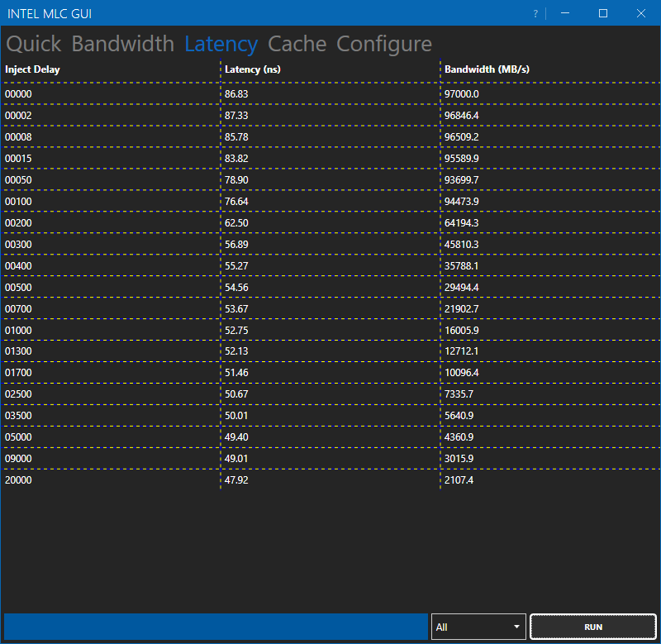
Task: Select latency value 56.89
Action: point(236,245)
